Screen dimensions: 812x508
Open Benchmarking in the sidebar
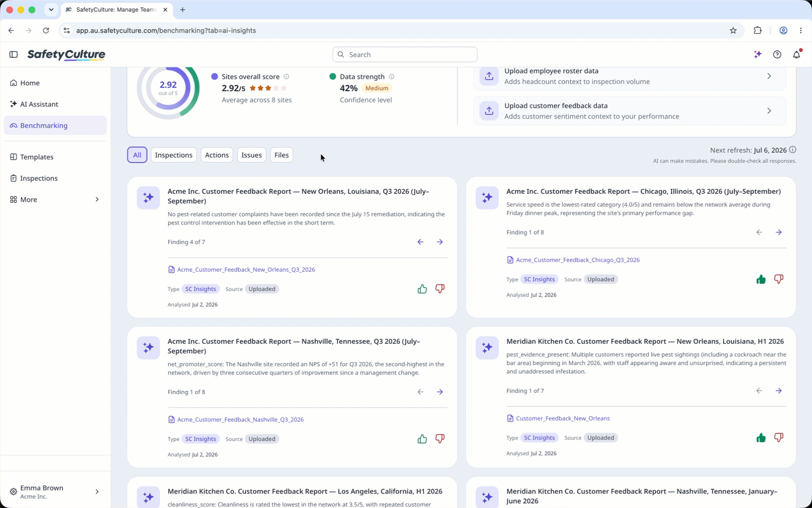55,125
